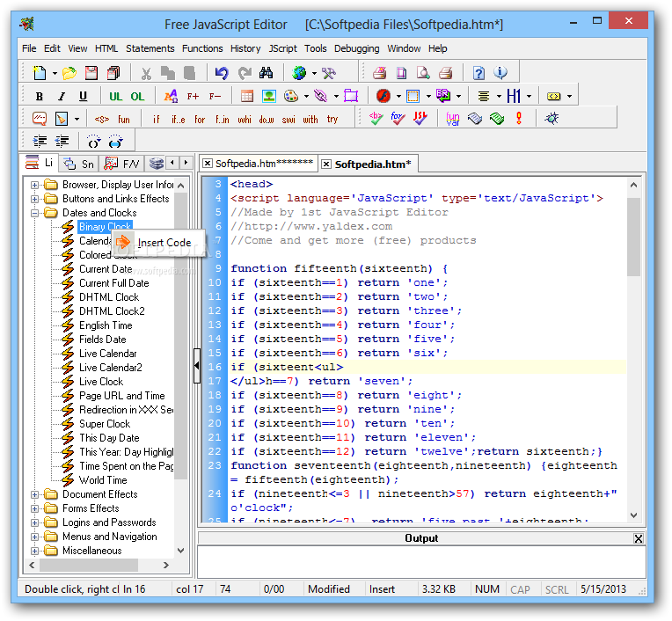Insert a table with the table icon

pyautogui.click(x=247, y=96)
